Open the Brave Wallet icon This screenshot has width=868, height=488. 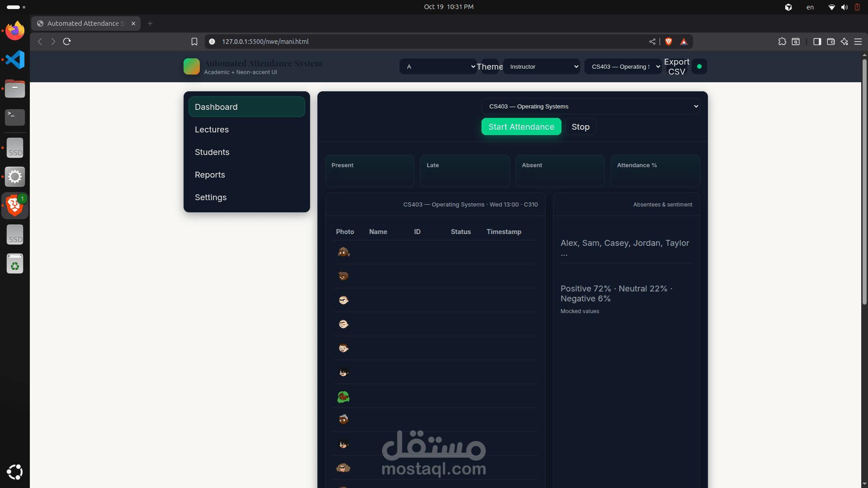(x=831, y=42)
